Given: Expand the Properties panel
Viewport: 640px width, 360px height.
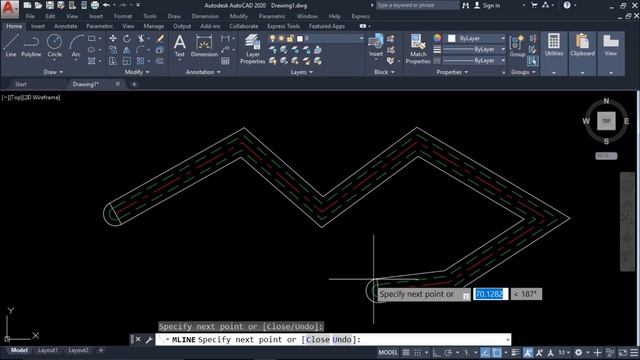Looking at the screenshot, I should (452, 72).
